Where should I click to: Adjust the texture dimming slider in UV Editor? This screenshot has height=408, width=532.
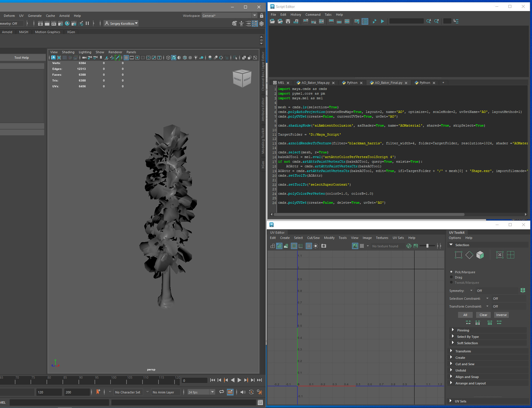tap(427, 246)
